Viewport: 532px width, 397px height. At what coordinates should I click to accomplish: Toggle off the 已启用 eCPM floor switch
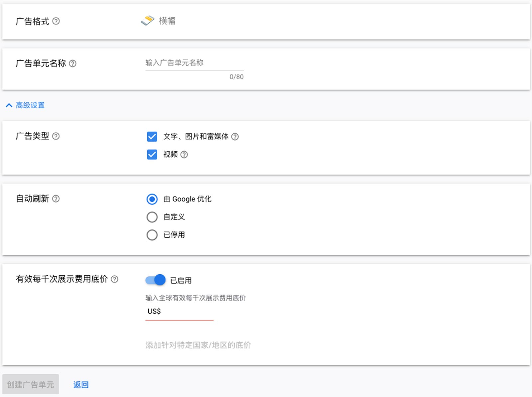pos(155,280)
